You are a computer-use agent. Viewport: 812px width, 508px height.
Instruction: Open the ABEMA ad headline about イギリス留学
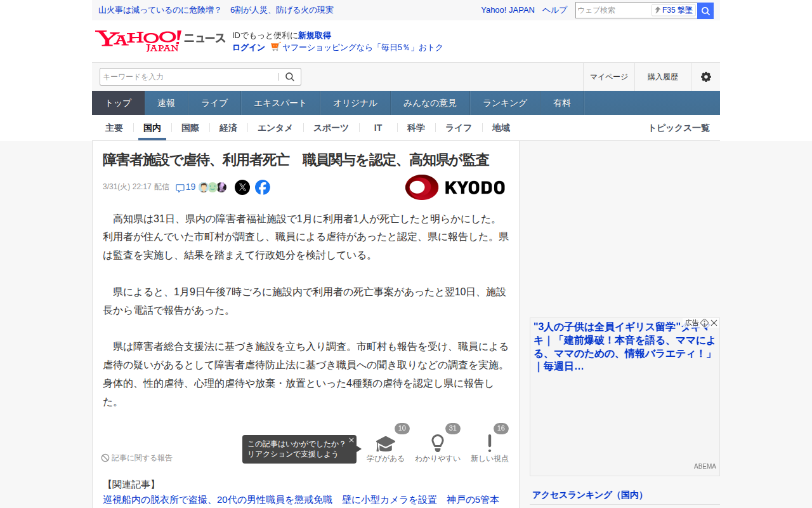click(x=624, y=347)
